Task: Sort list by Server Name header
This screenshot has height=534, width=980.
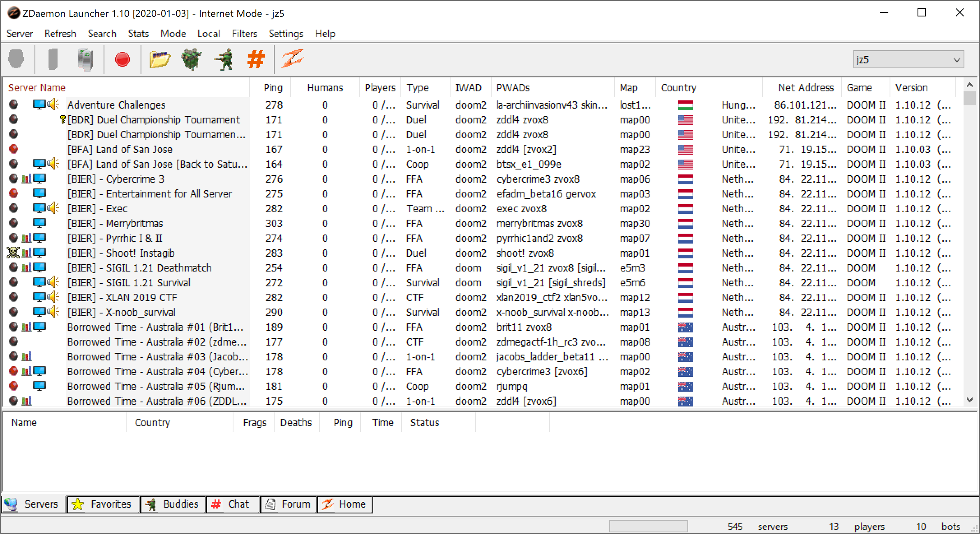Action: click(x=37, y=88)
